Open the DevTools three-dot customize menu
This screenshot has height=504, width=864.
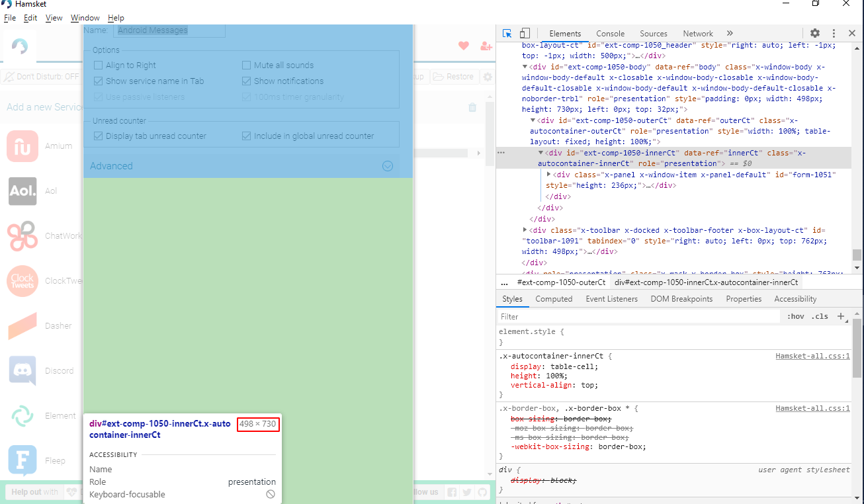click(x=834, y=33)
